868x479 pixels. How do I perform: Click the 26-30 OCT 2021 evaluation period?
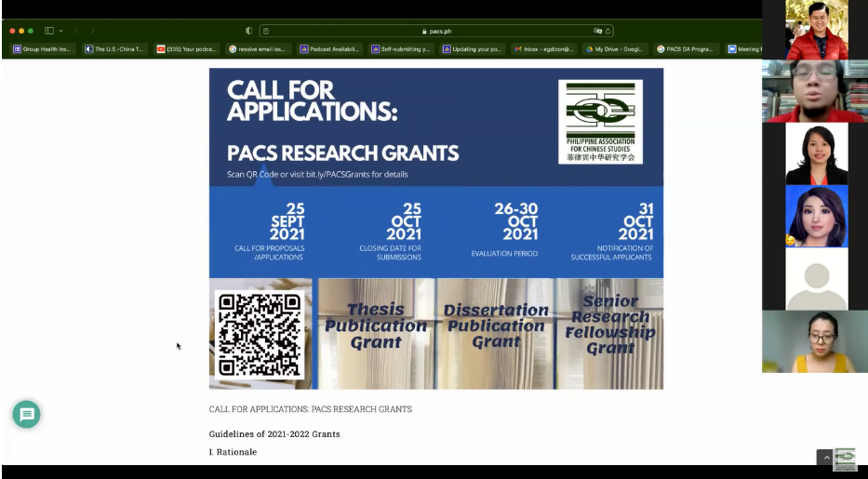[x=516, y=221]
